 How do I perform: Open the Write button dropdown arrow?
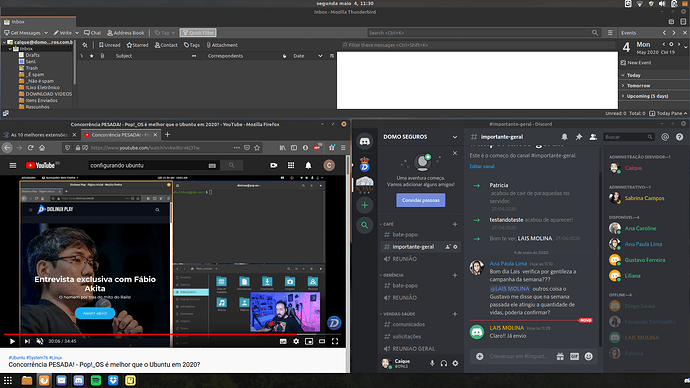click(77, 33)
